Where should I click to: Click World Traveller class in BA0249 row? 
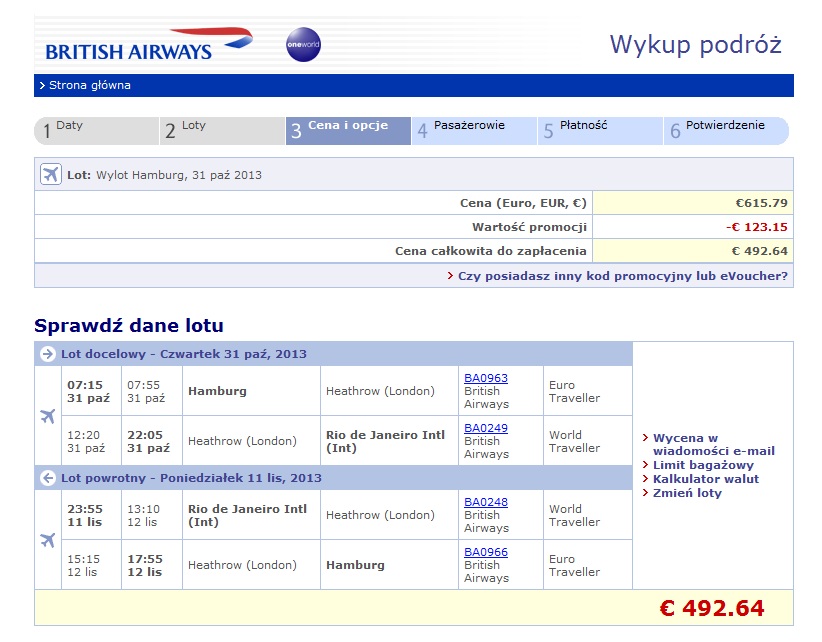tap(574, 441)
